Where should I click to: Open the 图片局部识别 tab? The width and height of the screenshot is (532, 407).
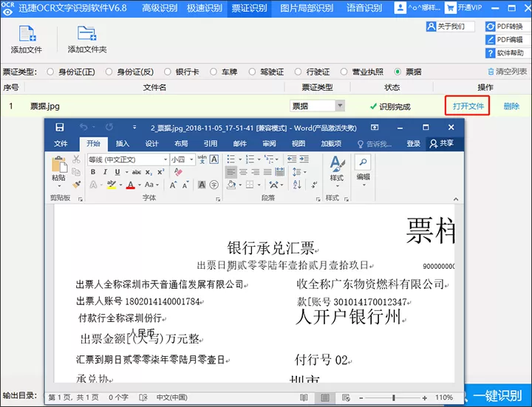pyautogui.click(x=307, y=8)
